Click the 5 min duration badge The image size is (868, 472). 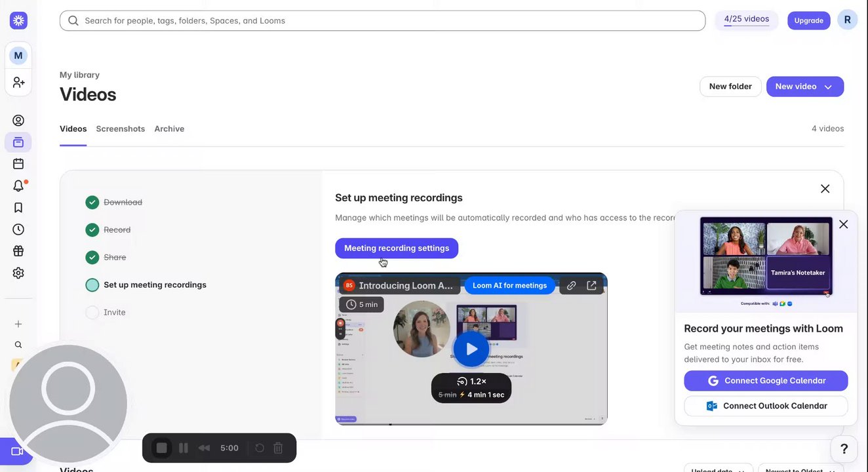pyautogui.click(x=362, y=304)
